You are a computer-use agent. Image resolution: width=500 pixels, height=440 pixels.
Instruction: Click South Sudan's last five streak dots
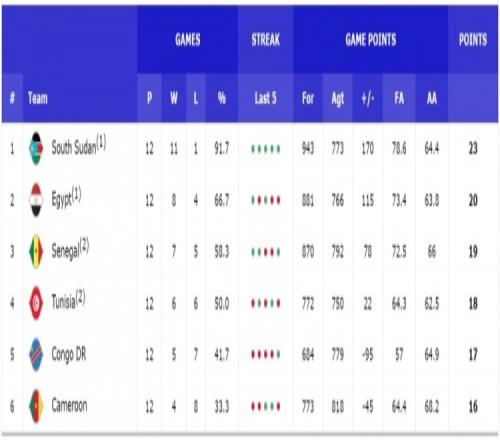pos(266,149)
